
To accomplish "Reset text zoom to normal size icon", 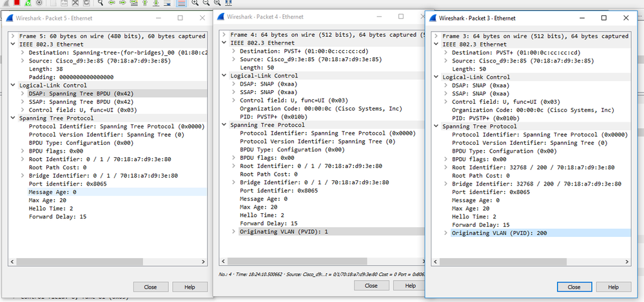I will (x=217, y=3).
